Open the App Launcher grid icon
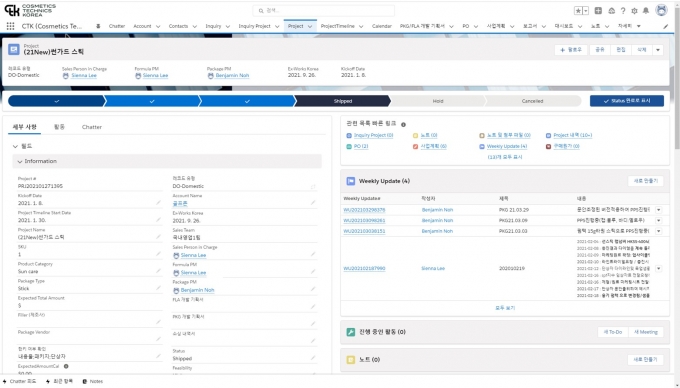The width and height of the screenshot is (680, 388). [x=10, y=26]
